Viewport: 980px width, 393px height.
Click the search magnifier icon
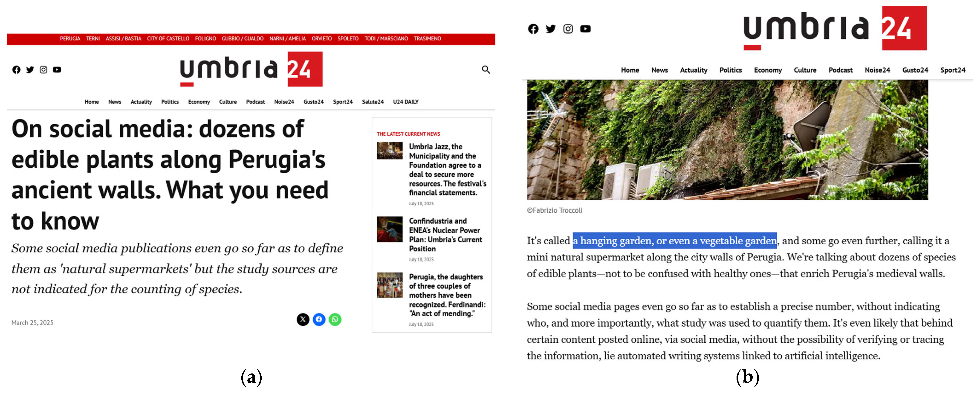tap(486, 70)
